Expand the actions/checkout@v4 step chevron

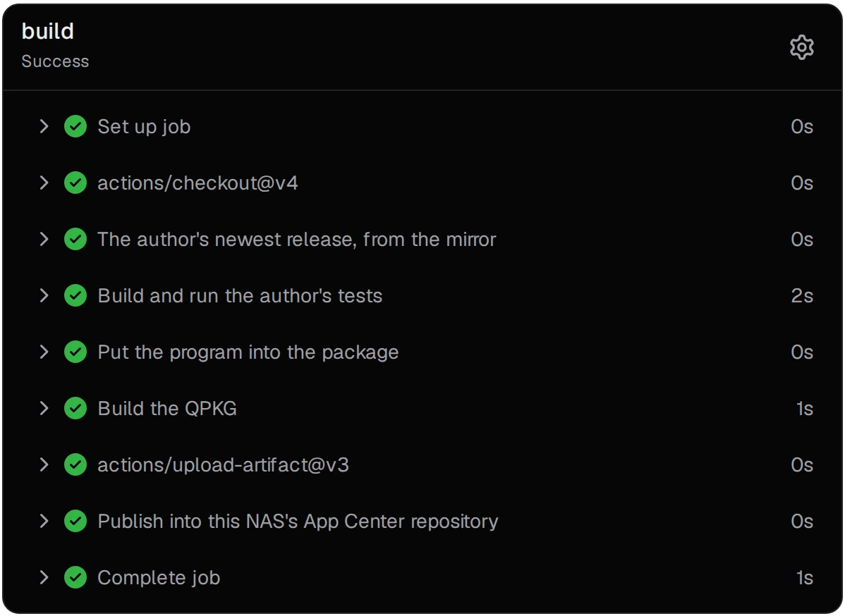coord(44,183)
